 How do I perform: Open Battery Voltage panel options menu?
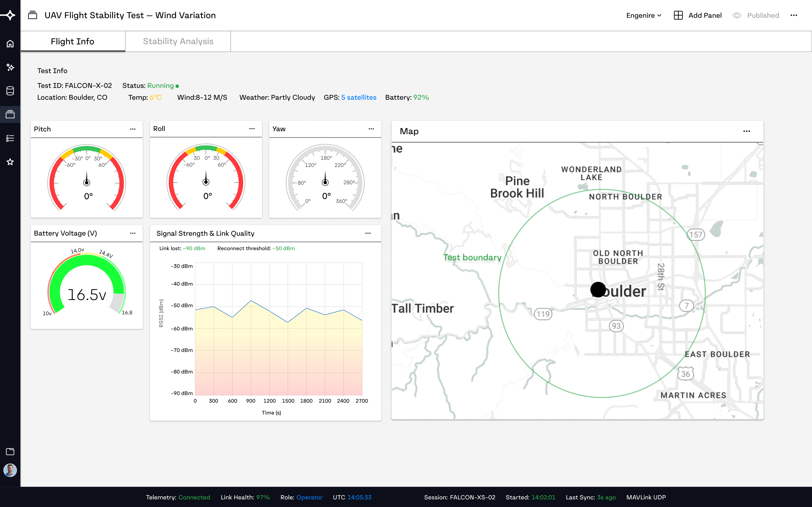(x=133, y=233)
